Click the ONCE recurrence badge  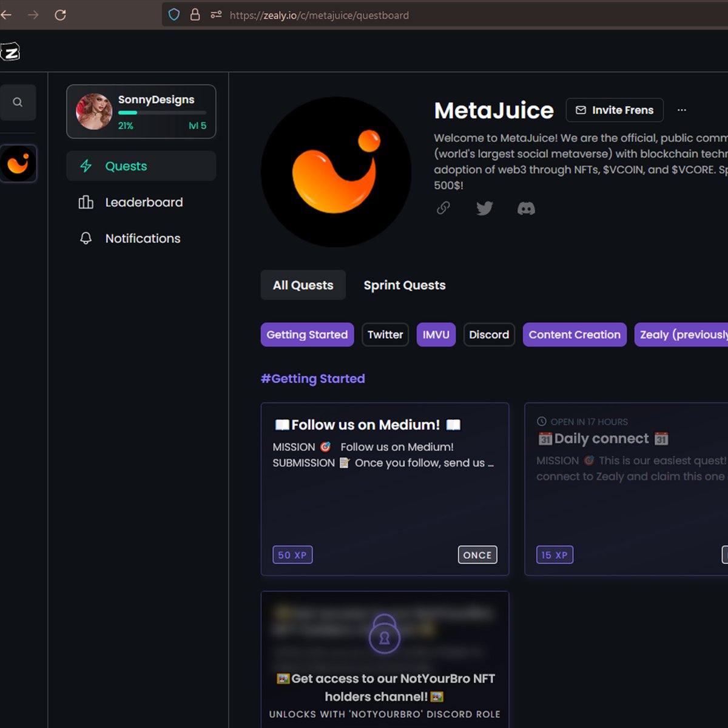[x=477, y=555]
